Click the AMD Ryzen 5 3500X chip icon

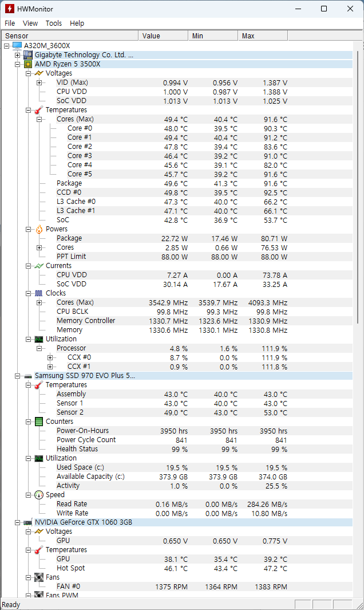coord(28,64)
